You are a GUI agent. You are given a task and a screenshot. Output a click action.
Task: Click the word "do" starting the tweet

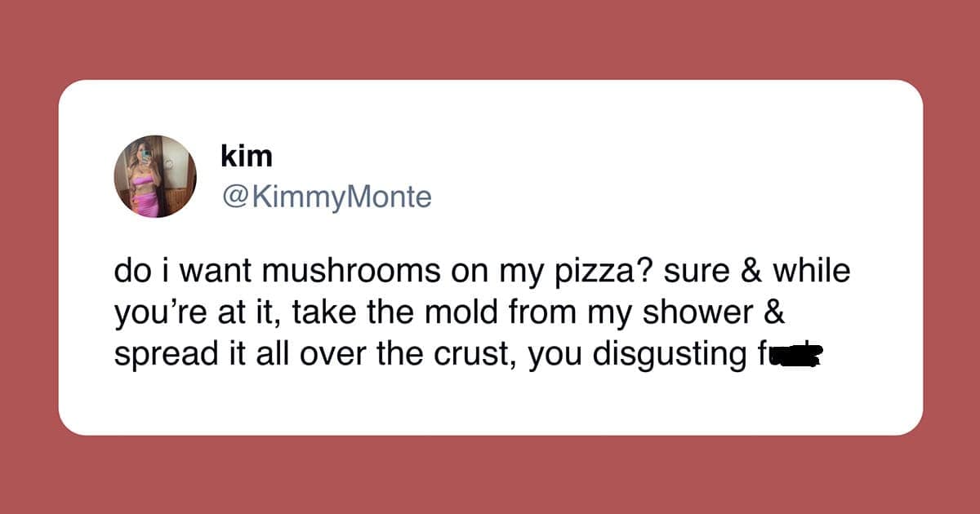tap(129, 272)
